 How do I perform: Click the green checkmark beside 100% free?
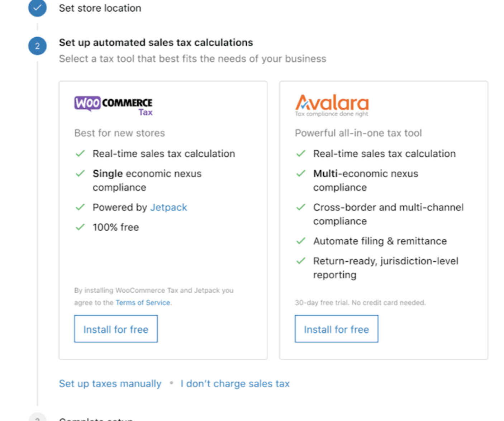[80, 227]
